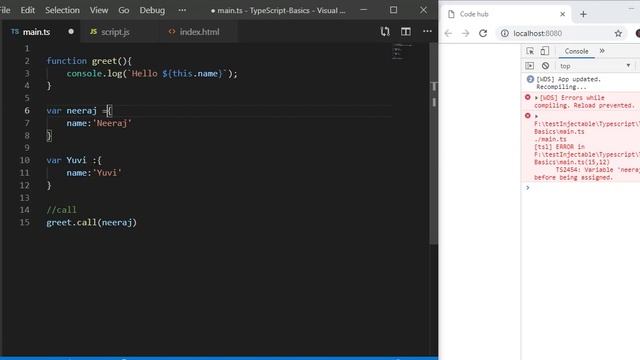Click the editor vertical scrollbar
640x360 pixels.
(x=433, y=143)
